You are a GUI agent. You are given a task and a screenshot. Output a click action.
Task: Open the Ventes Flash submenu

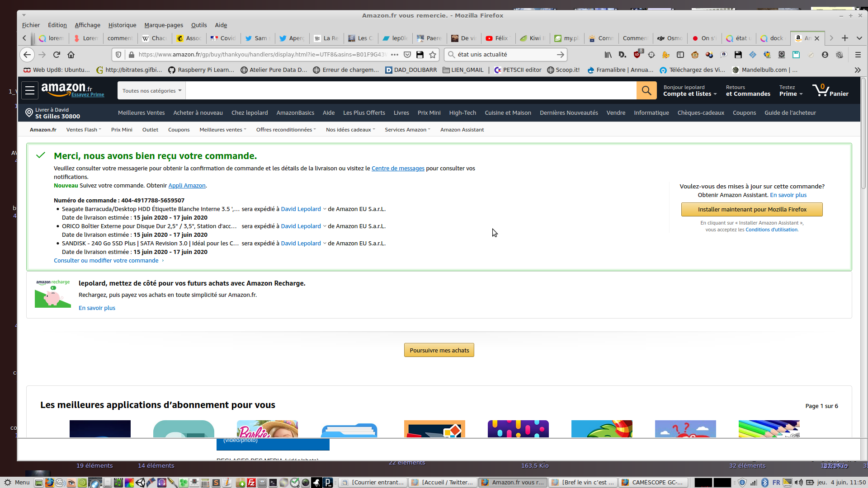pos(84,130)
